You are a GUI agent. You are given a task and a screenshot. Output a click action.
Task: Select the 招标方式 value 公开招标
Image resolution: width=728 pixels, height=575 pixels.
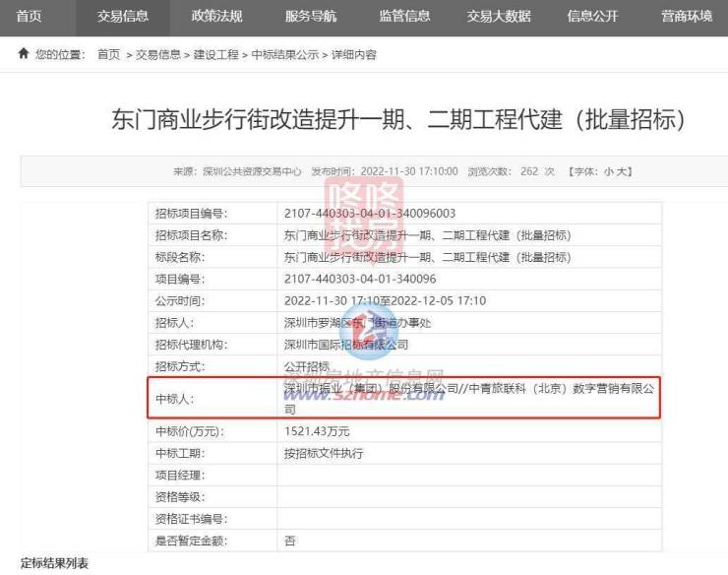click(307, 366)
